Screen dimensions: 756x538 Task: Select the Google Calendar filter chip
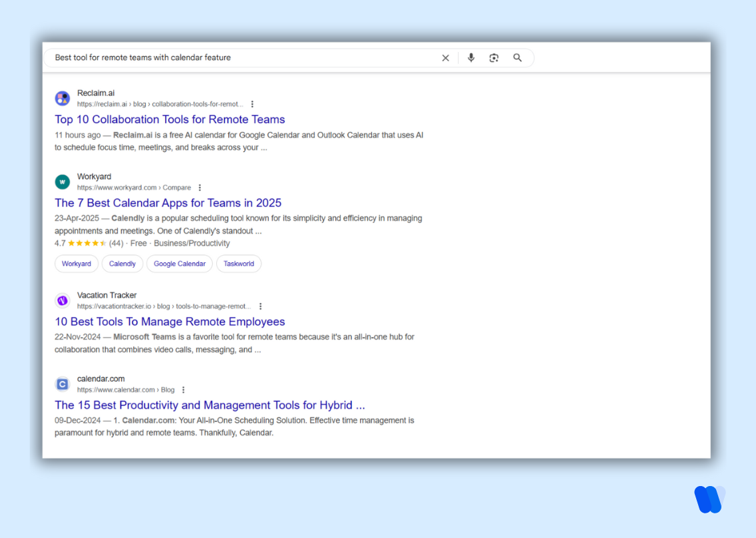[x=179, y=264]
